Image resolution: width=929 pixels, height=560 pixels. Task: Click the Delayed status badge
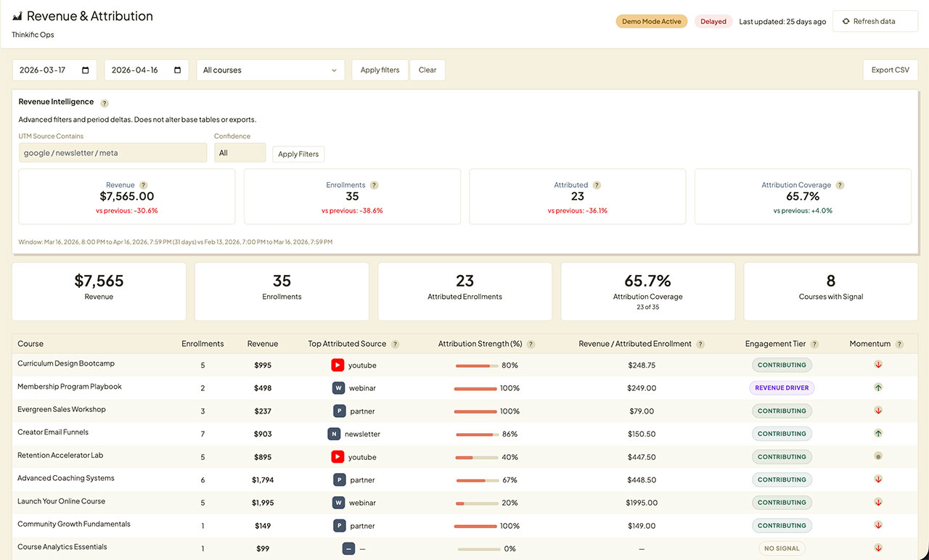[713, 22]
